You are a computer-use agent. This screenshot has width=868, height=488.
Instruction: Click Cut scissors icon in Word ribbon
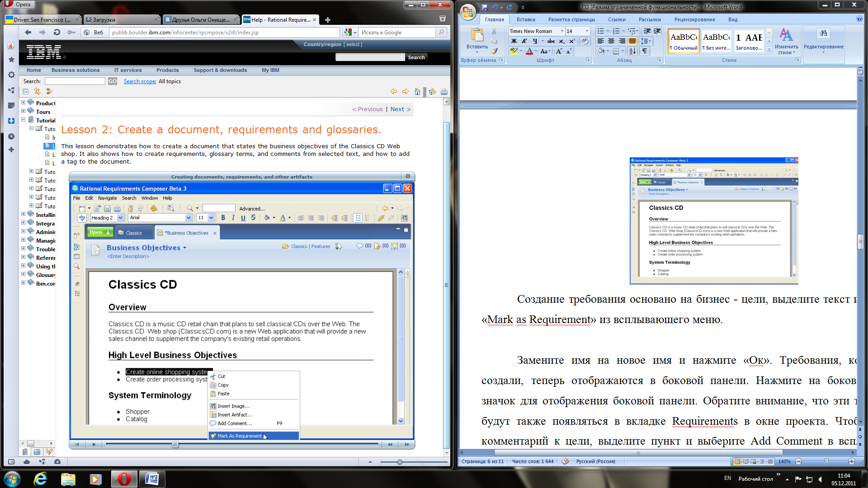pos(494,32)
